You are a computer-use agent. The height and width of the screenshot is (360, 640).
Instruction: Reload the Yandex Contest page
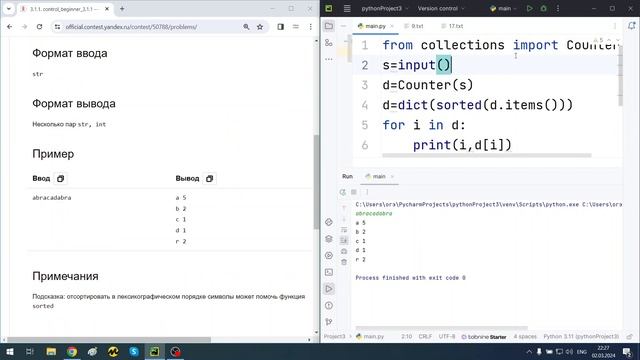[x=39, y=27]
